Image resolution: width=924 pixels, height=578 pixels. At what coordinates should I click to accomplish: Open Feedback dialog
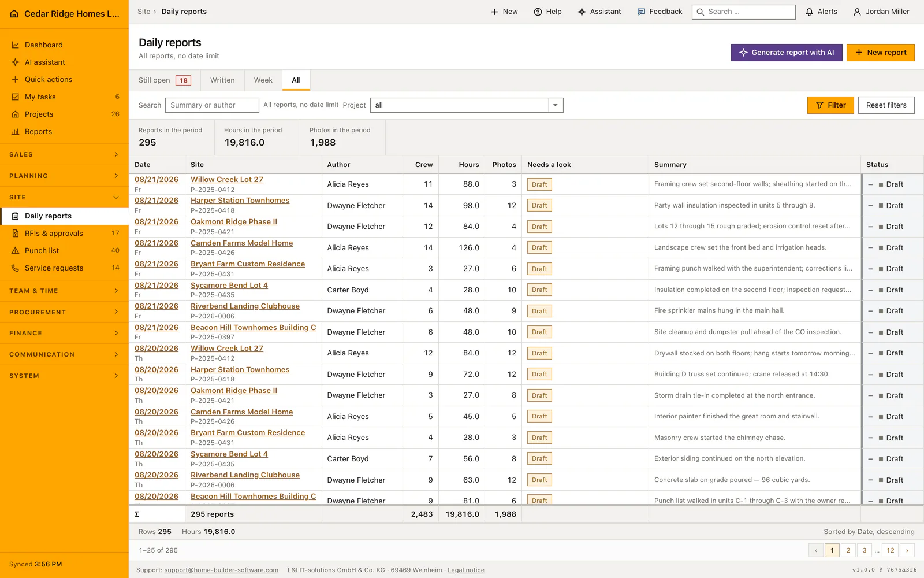[x=660, y=12]
